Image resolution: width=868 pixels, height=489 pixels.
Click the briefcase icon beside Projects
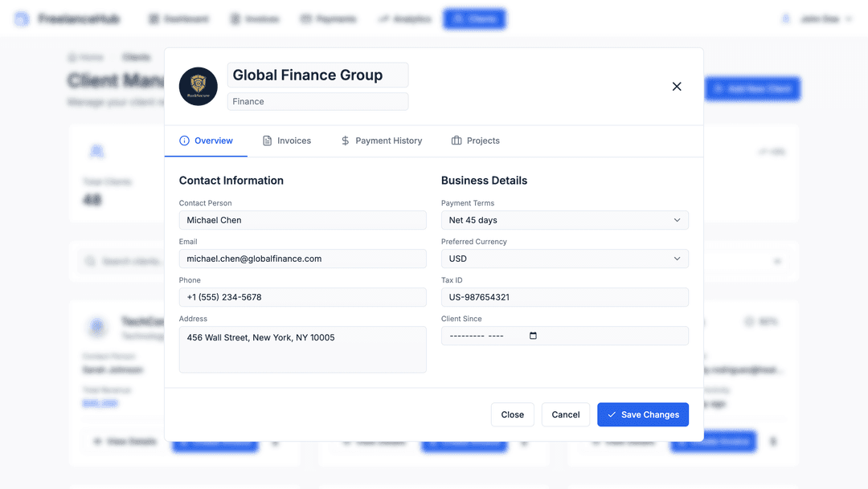[x=457, y=141]
